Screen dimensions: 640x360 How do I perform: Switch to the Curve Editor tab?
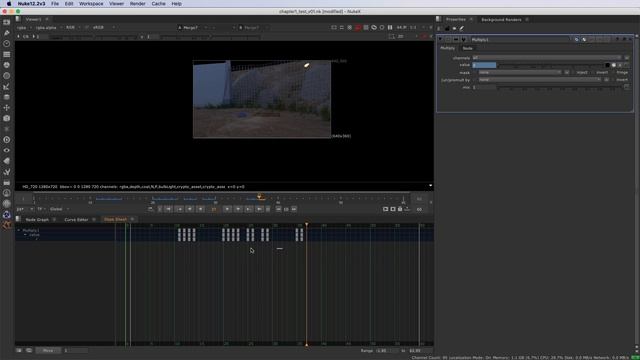coord(76,220)
